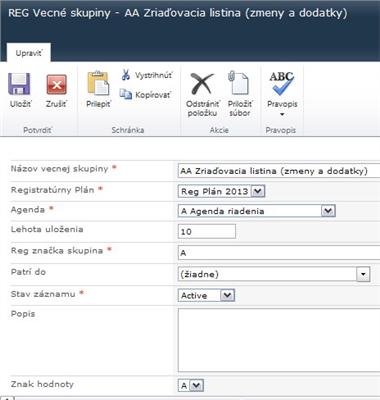The height and width of the screenshot is (400, 380).
Task: Click the Znak hodnoty field label
Action: 42,384
